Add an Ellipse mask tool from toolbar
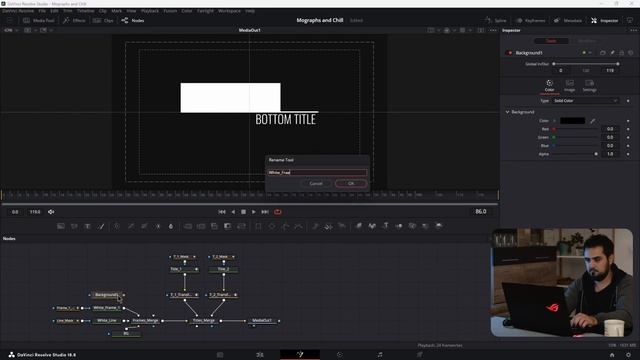The height and width of the screenshot is (360, 640). pos(272,226)
